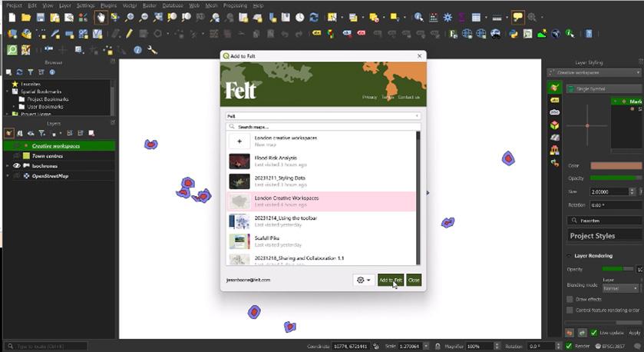
Task: Select the Pan Map hand tool
Action: pyautogui.click(x=101, y=17)
